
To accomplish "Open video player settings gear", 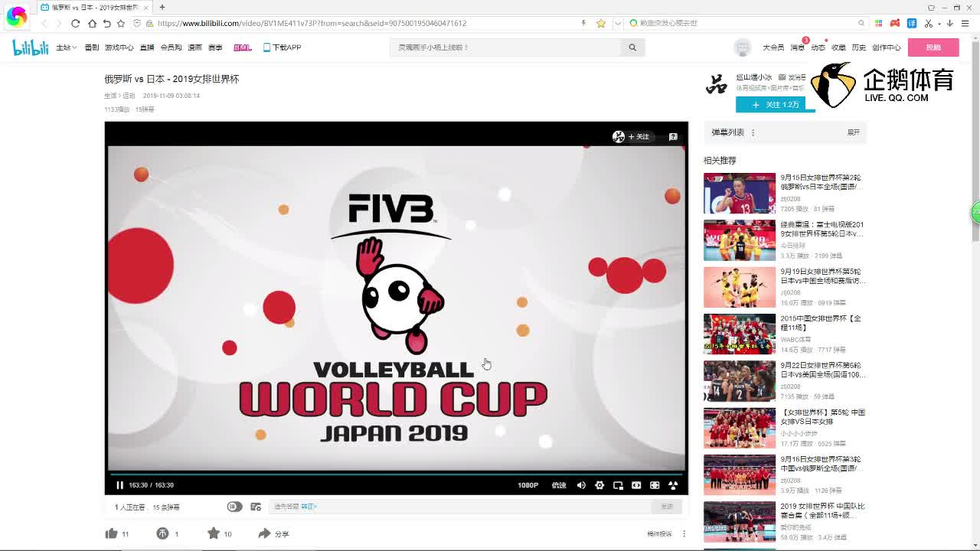I will (599, 485).
